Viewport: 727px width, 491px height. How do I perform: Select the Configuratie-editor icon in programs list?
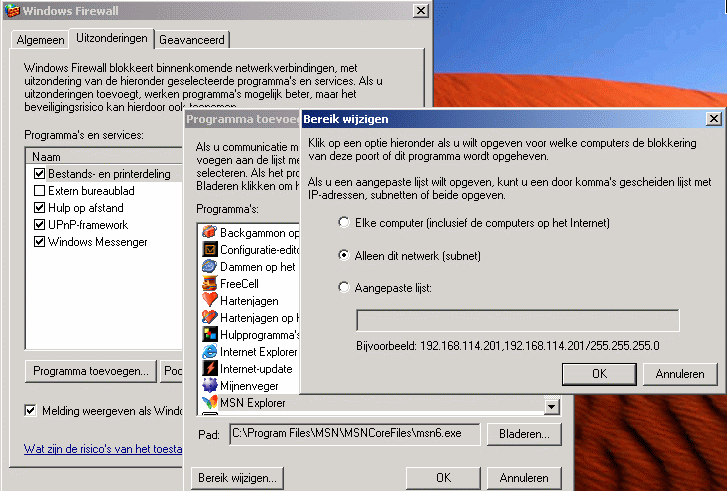pos(210,249)
